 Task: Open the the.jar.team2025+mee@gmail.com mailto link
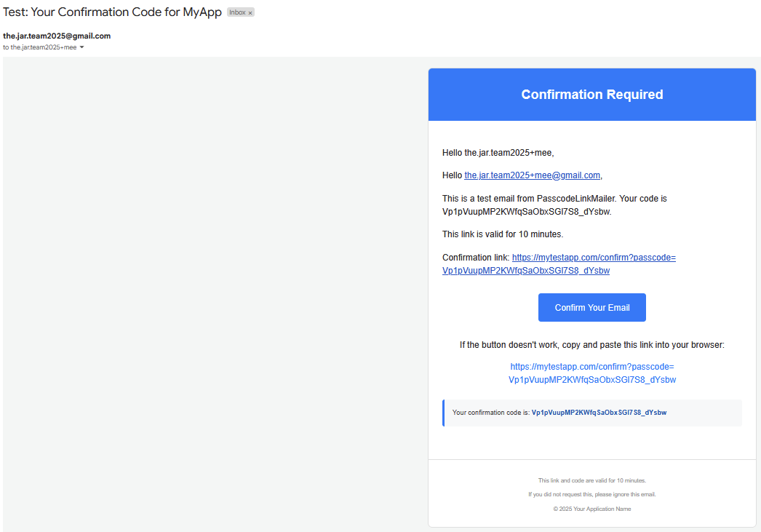[533, 175]
